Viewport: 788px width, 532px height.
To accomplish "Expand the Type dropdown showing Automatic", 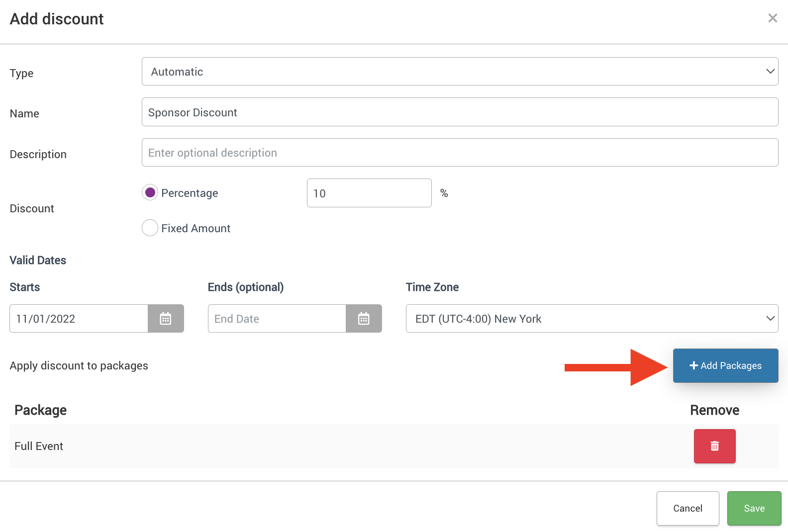I will click(460, 72).
